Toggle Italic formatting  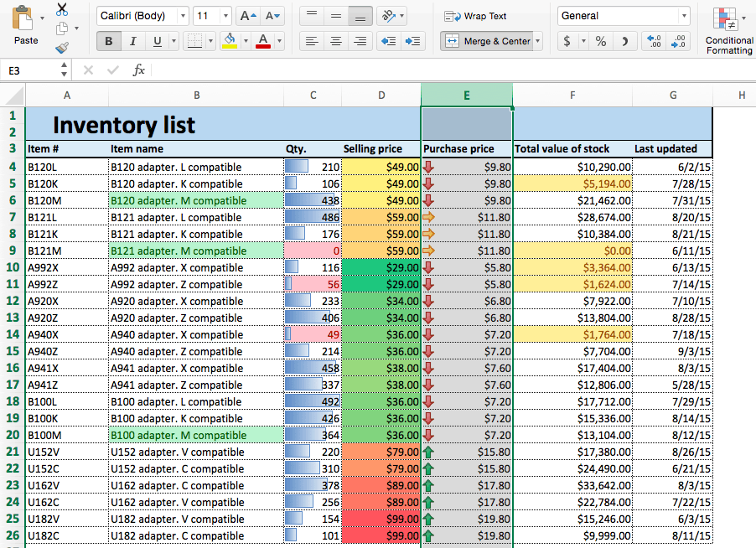[133, 41]
